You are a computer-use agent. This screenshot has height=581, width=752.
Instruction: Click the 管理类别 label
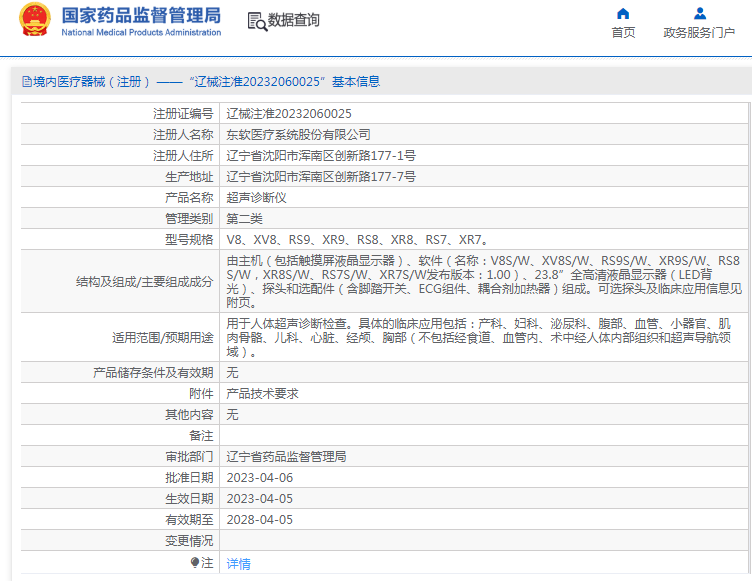pyautogui.click(x=189, y=219)
